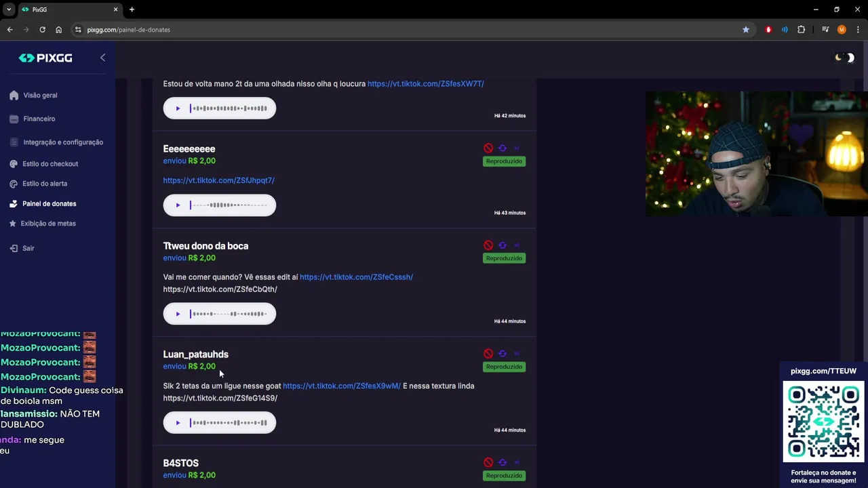Open the Chrome extensions puzzle icon
This screenshot has width=868, height=488.
point(802,30)
